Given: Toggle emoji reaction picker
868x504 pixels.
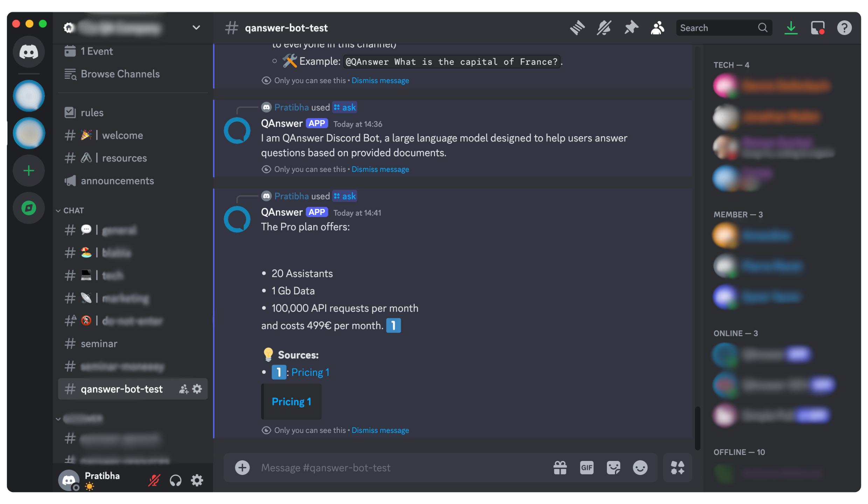Looking at the screenshot, I should coord(640,467).
